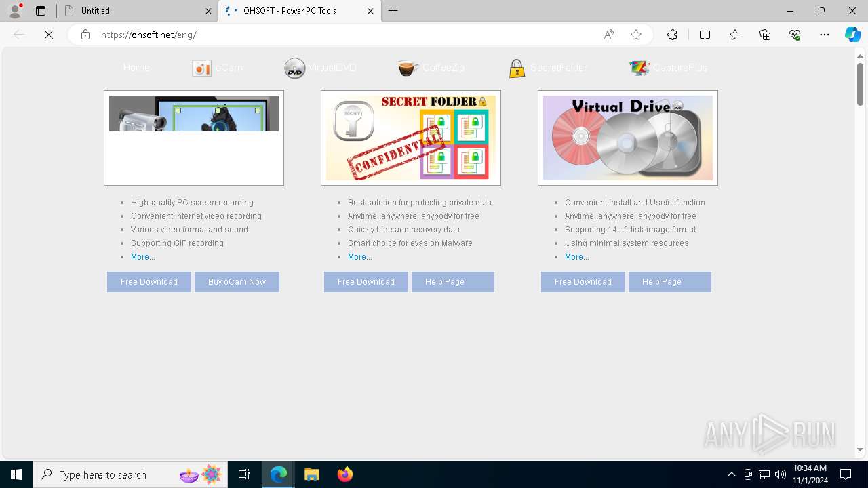Image resolution: width=868 pixels, height=488 pixels.
Task: Open the VirtualDVD menu item
Action: [x=320, y=68]
